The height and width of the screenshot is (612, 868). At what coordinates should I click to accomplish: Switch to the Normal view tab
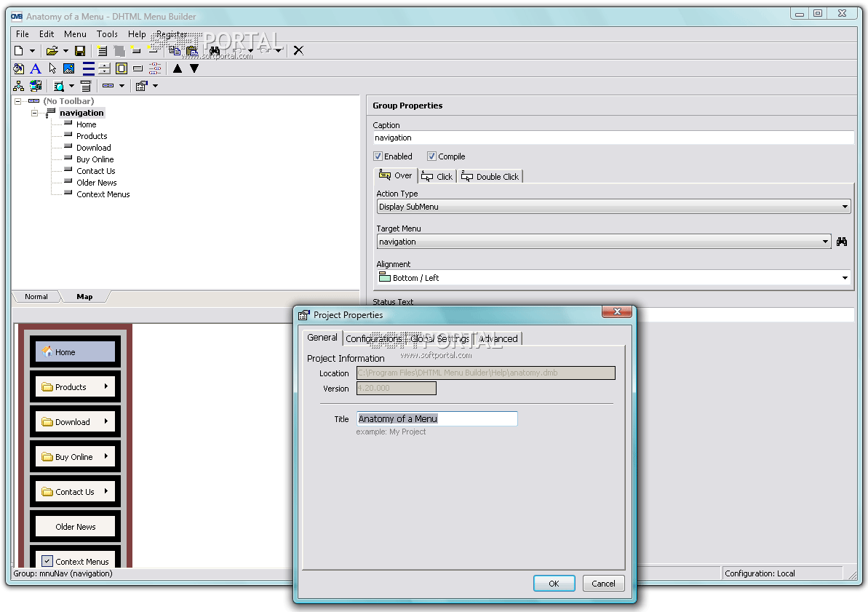36,297
